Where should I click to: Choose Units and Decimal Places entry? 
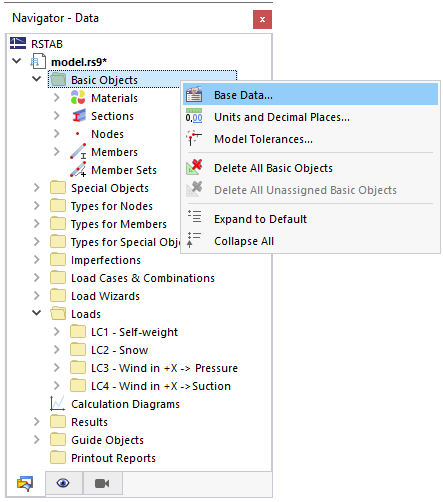[310, 117]
